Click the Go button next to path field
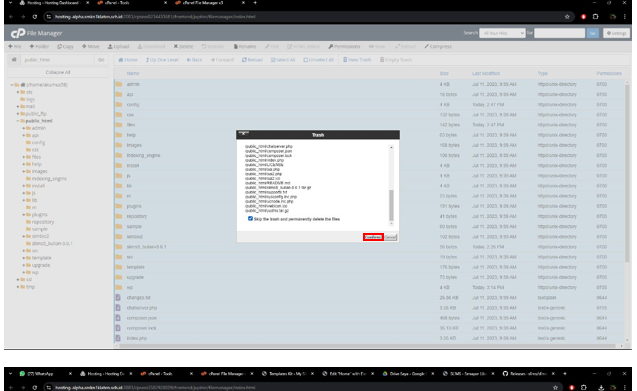This screenshot has height=391, width=637. pos(101,60)
